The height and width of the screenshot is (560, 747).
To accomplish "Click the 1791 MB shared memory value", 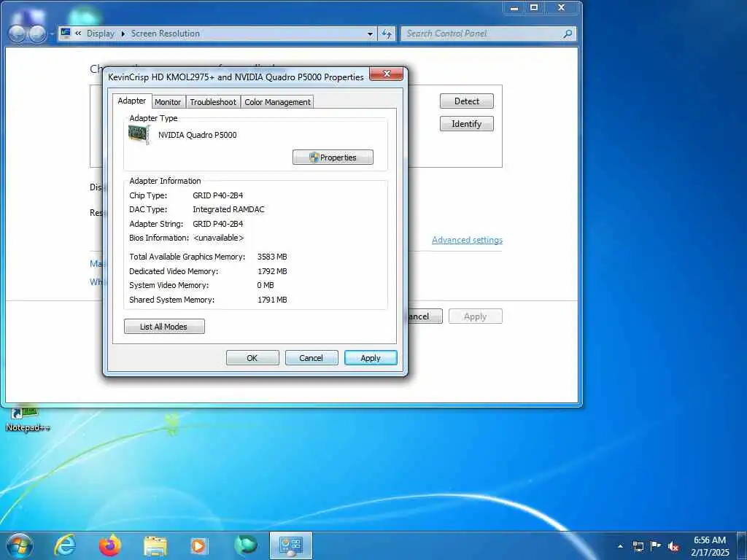I will pyautogui.click(x=272, y=300).
